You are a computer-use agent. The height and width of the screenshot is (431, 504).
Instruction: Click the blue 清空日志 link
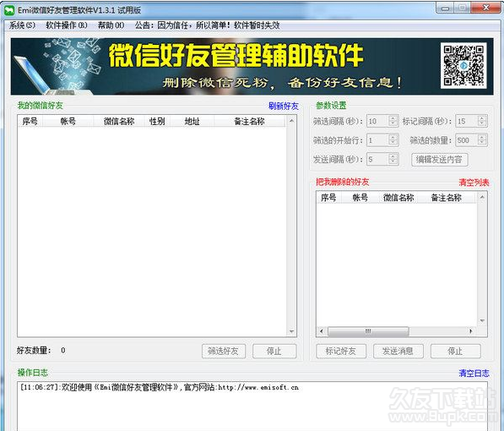click(474, 373)
